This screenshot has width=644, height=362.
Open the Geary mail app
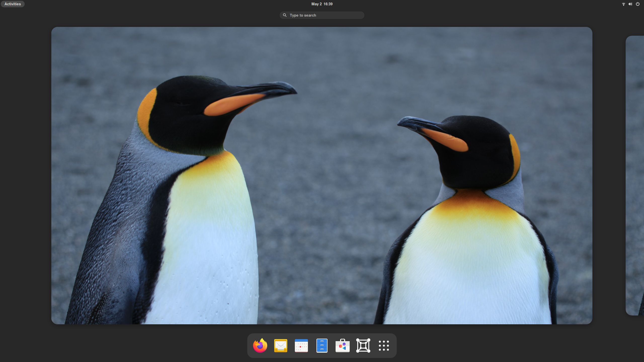click(x=280, y=345)
